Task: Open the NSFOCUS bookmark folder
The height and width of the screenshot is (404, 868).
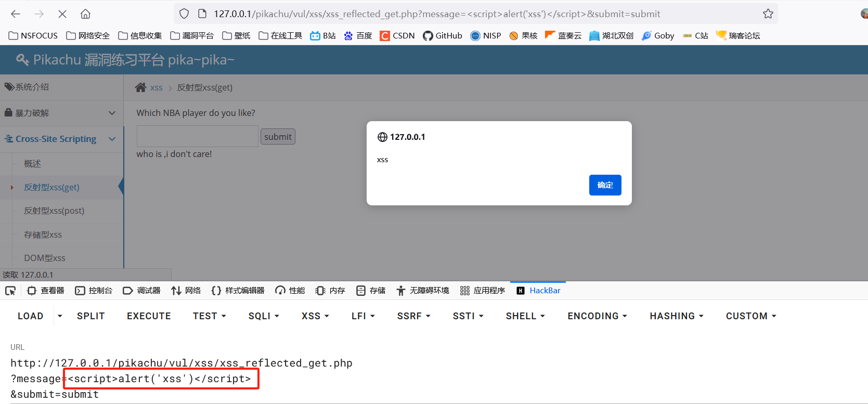Action: (x=33, y=35)
